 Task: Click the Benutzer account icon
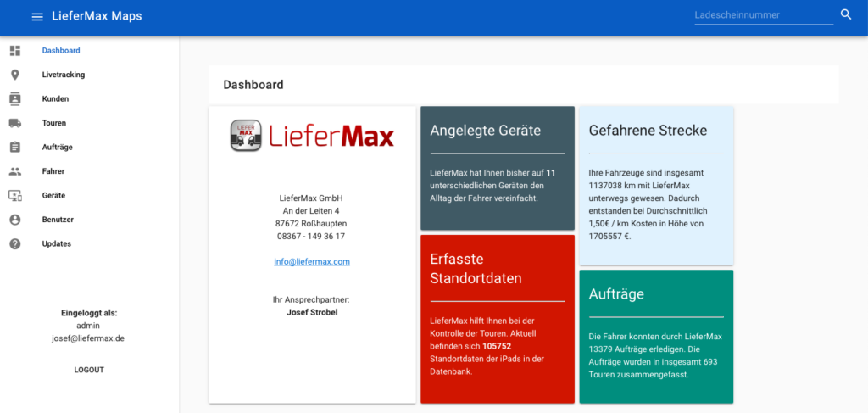(15, 220)
